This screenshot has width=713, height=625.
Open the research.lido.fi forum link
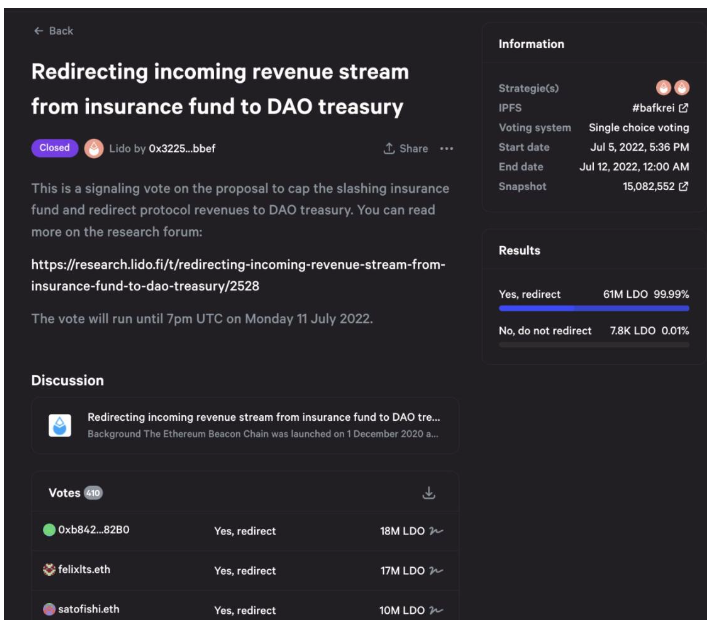click(x=238, y=275)
